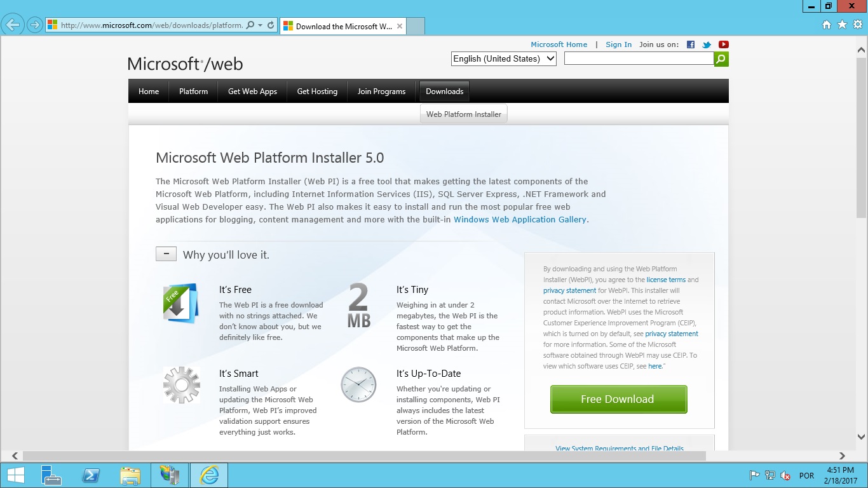868x488 pixels.
Task: Open Microsoft's Twitter bird icon
Action: pos(707,44)
